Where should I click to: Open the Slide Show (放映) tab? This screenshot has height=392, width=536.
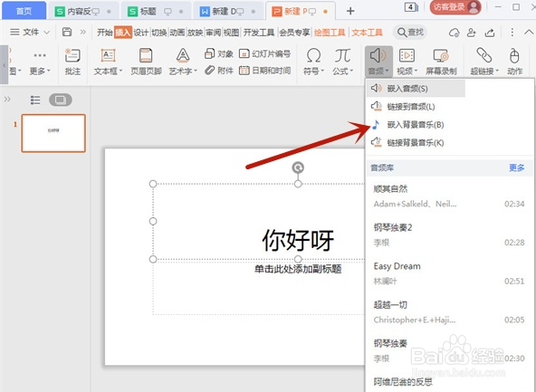pyautogui.click(x=196, y=33)
